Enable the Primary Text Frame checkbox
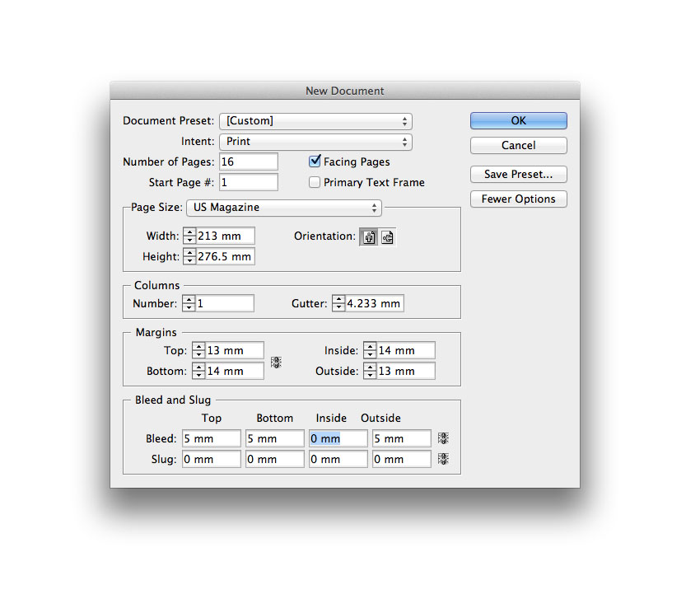This screenshot has height=613, width=700. [x=315, y=182]
